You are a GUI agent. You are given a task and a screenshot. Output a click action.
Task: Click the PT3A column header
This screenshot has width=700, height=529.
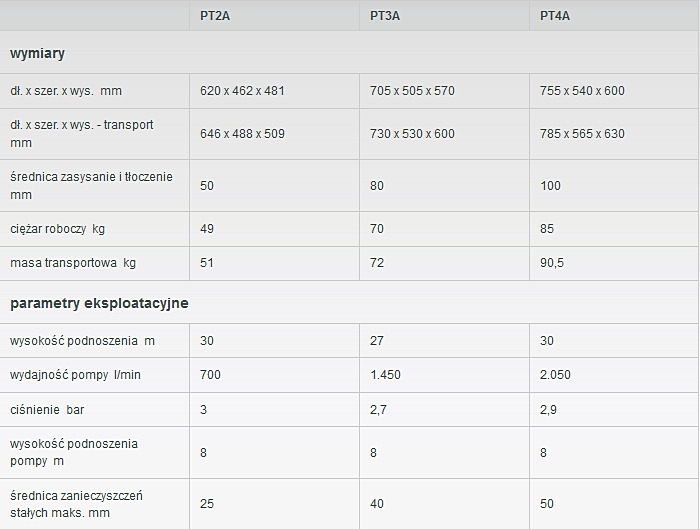point(386,16)
